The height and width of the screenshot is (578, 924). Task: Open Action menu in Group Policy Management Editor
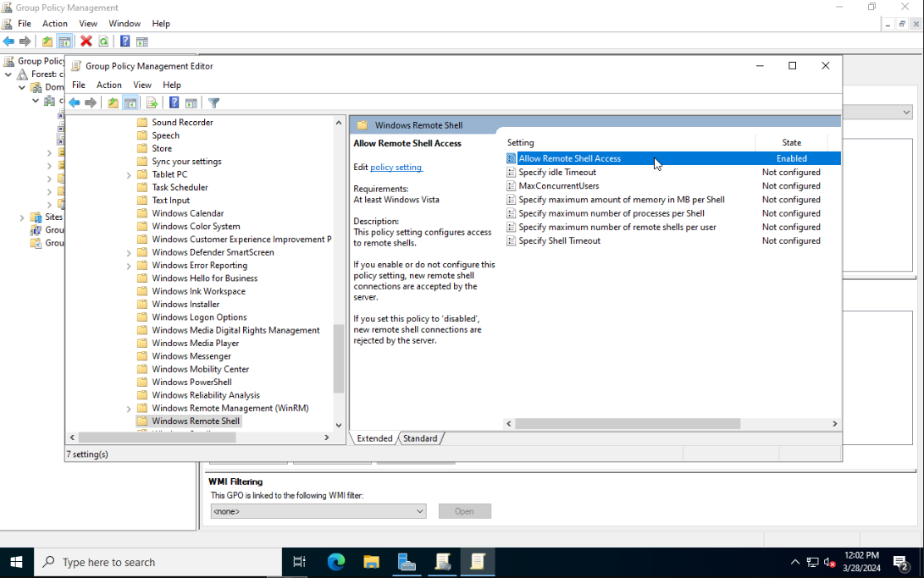tap(109, 85)
